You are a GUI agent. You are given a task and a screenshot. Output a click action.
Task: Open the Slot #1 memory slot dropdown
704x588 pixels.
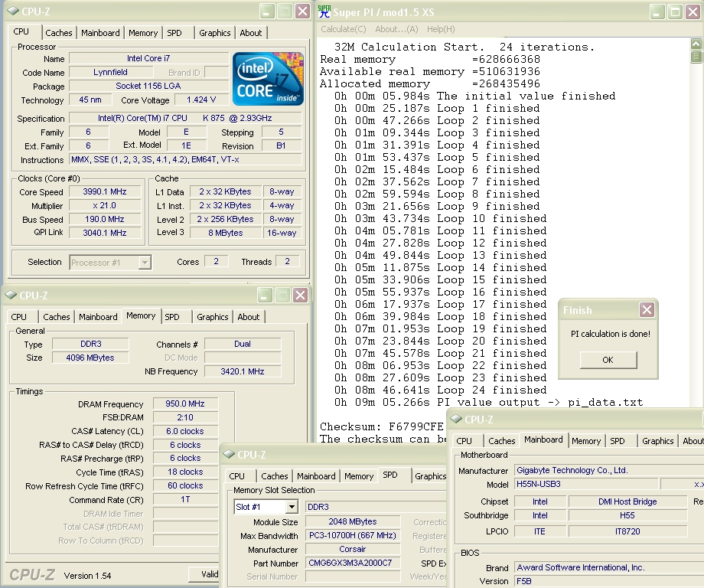coord(292,507)
